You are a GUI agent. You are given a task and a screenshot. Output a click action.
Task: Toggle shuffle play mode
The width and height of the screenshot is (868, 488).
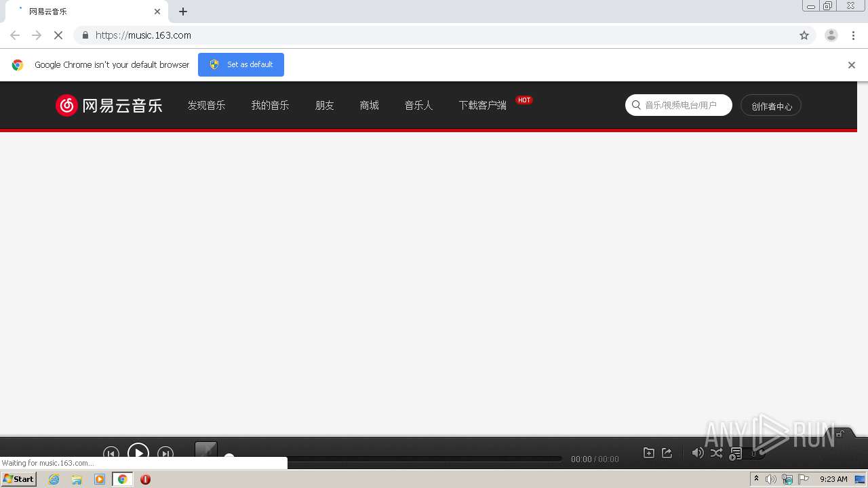pyautogui.click(x=716, y=453)
